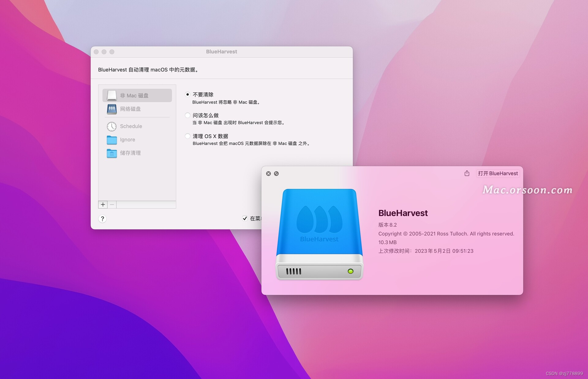Select the 不要清除 radio button
The image size is (588, 379).
[x=187, y=94]
